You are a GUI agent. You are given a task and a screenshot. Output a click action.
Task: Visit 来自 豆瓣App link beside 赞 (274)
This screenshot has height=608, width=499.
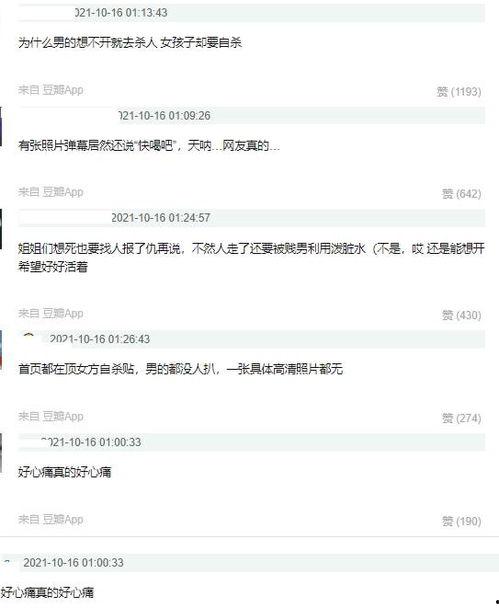pyautogui.click(x=51, y=417)
